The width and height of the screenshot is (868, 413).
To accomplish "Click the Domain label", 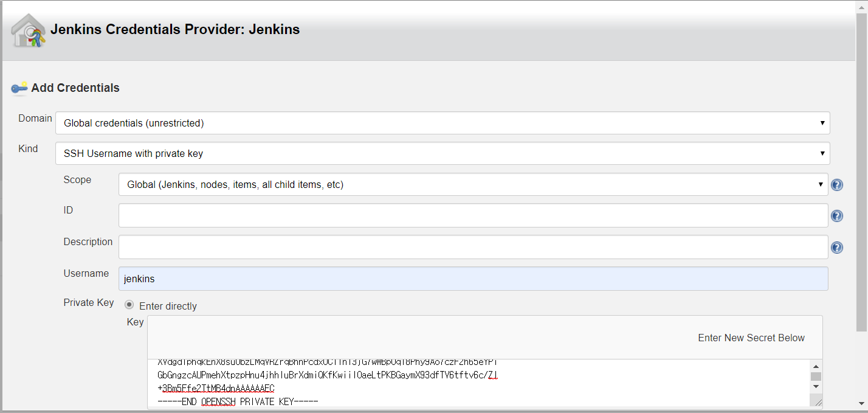I will click(x=35, y=118).
